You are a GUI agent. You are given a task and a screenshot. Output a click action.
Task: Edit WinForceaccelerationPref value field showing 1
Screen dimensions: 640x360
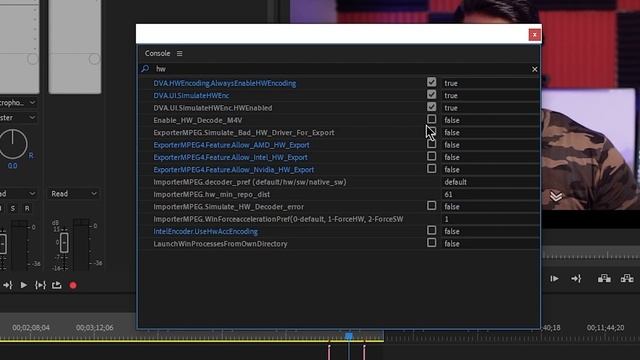coord(490,219)
